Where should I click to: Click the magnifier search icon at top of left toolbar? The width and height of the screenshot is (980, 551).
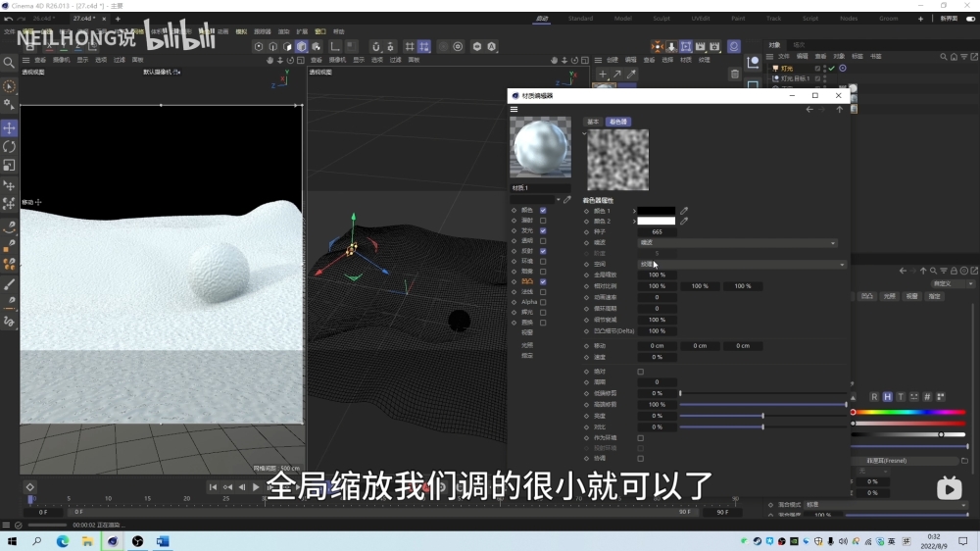pyautogui.click(x=9, y=62)
